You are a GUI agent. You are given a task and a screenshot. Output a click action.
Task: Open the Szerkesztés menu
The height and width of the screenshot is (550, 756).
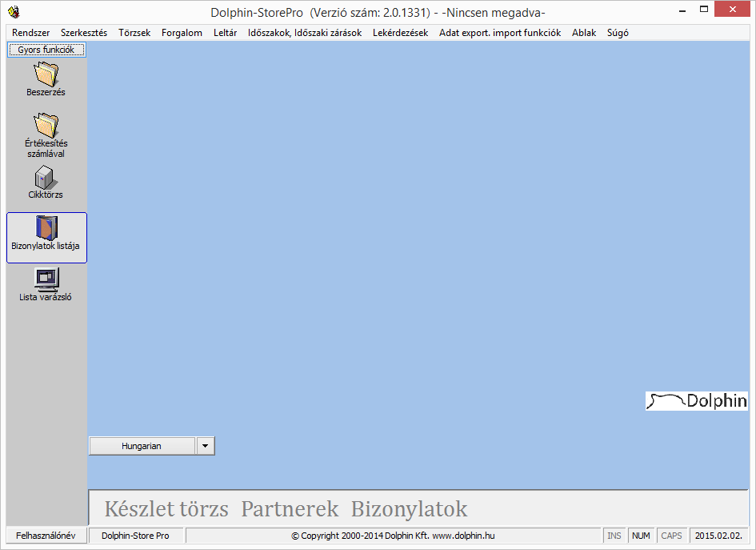(x=84, y=33)
